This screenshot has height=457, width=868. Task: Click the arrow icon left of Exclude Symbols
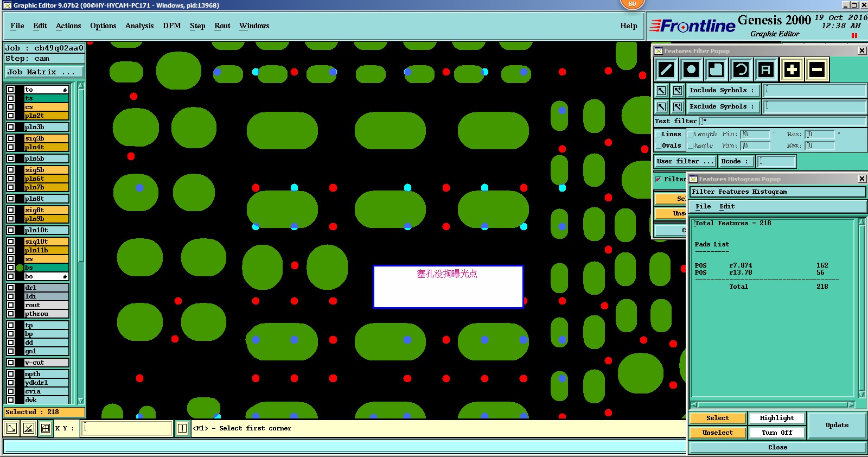click(661, 107)
